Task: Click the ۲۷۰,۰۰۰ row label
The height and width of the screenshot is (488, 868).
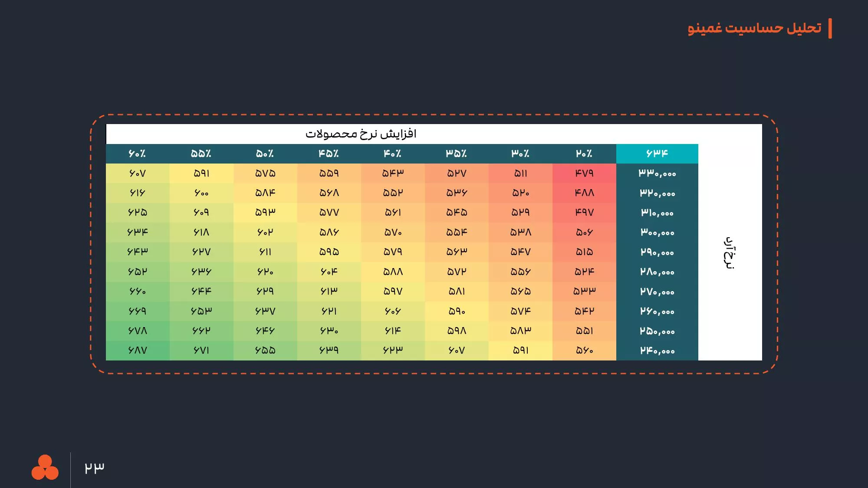Action: (x=657, y=291)
